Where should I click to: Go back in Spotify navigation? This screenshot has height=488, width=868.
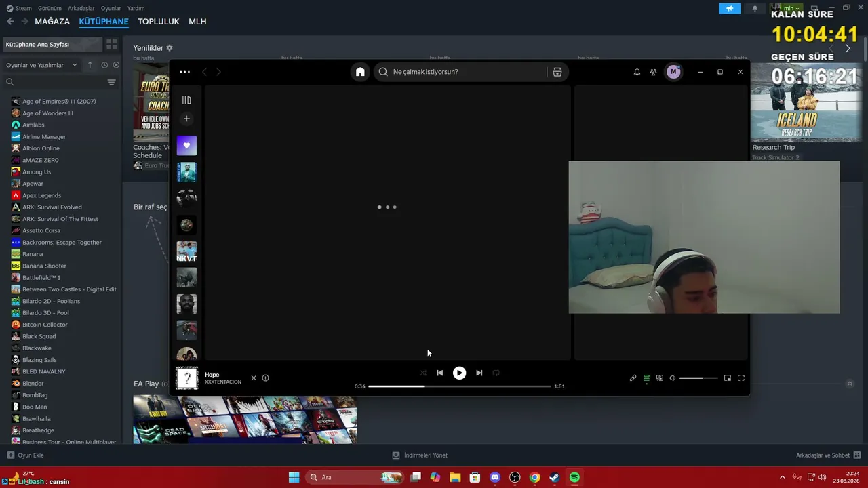click(x=204, y=72)
